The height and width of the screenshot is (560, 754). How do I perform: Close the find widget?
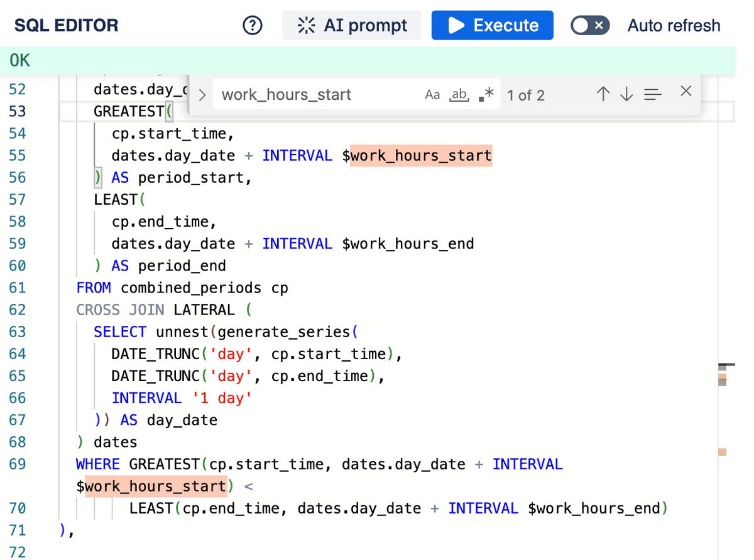point(686,92)
